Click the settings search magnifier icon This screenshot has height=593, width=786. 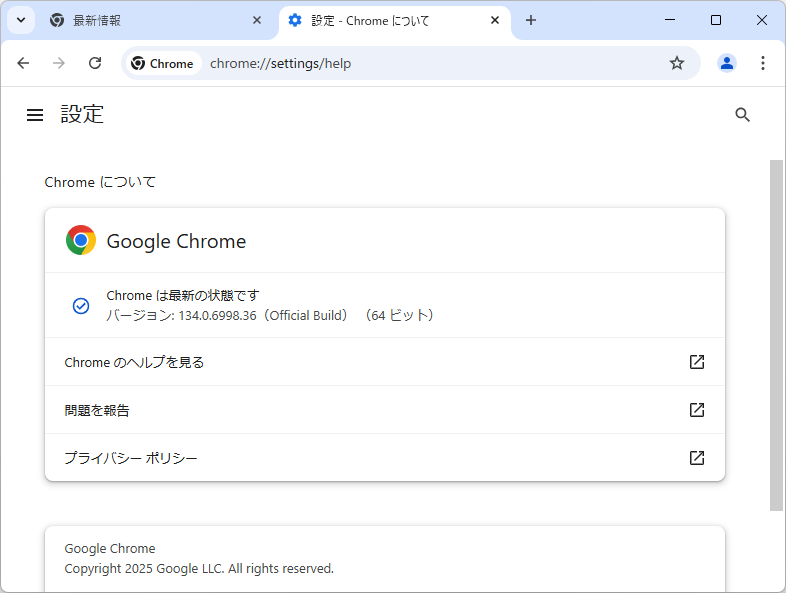pyautogui.click(x=742, y=115)
